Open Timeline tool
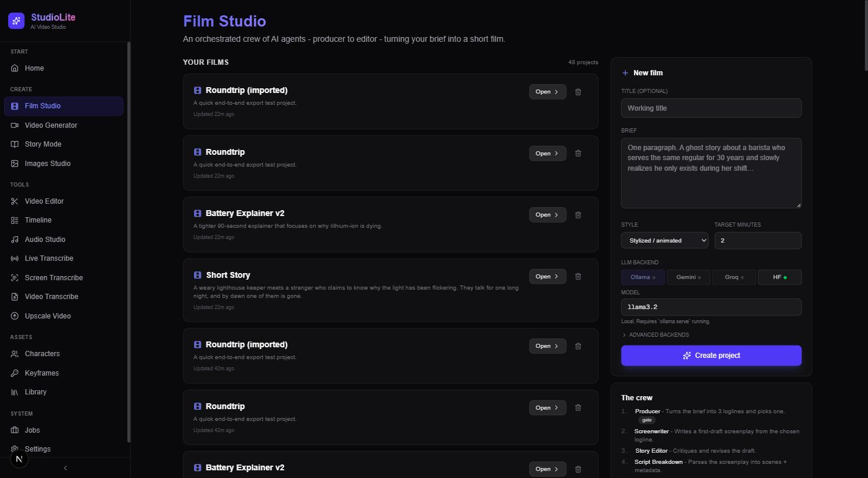Screen dimensions: 868x478 64,220
